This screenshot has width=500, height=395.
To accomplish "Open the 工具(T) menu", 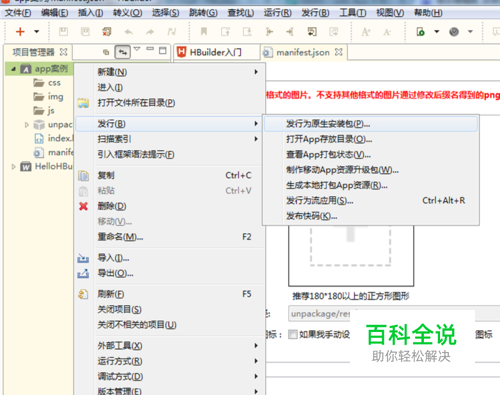I will 353,13.
